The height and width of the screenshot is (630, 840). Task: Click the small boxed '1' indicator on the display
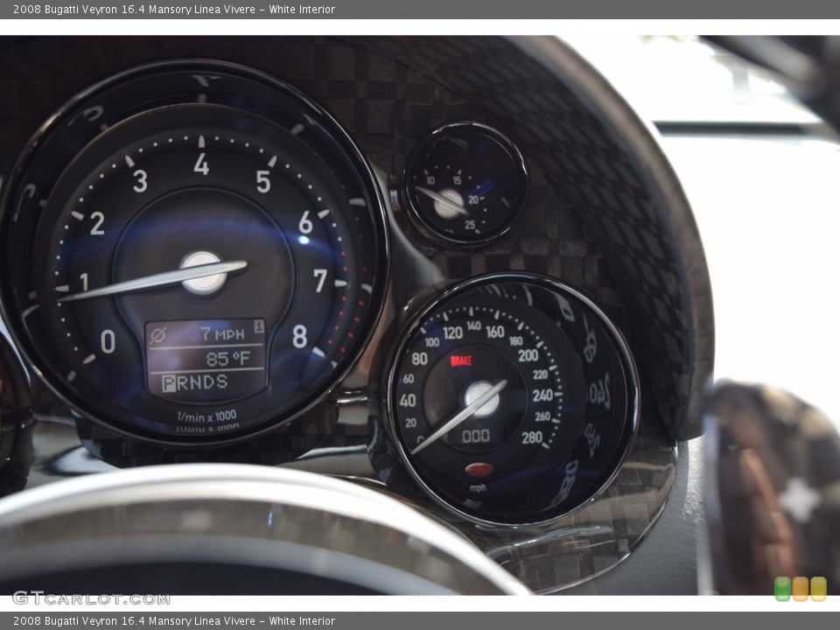[259, 325]
